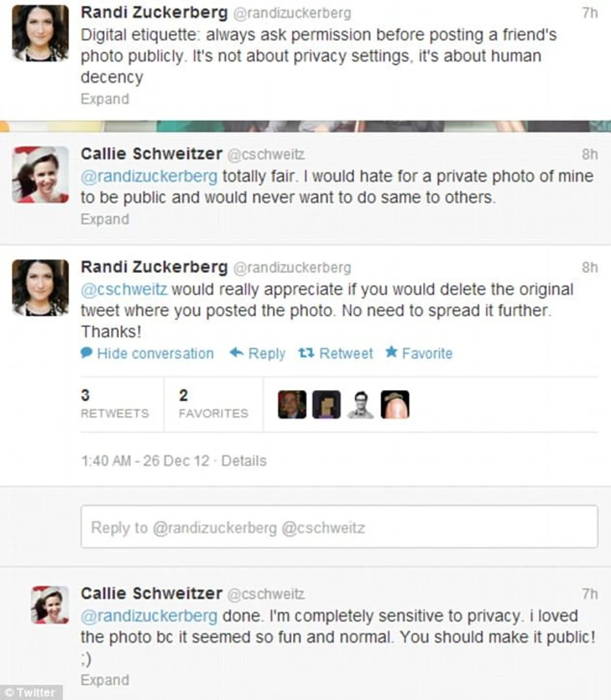611x700 pixels.
Task: Expand Randi's 'Digital etiquette' tweet
Action: (x=105, y=99)
